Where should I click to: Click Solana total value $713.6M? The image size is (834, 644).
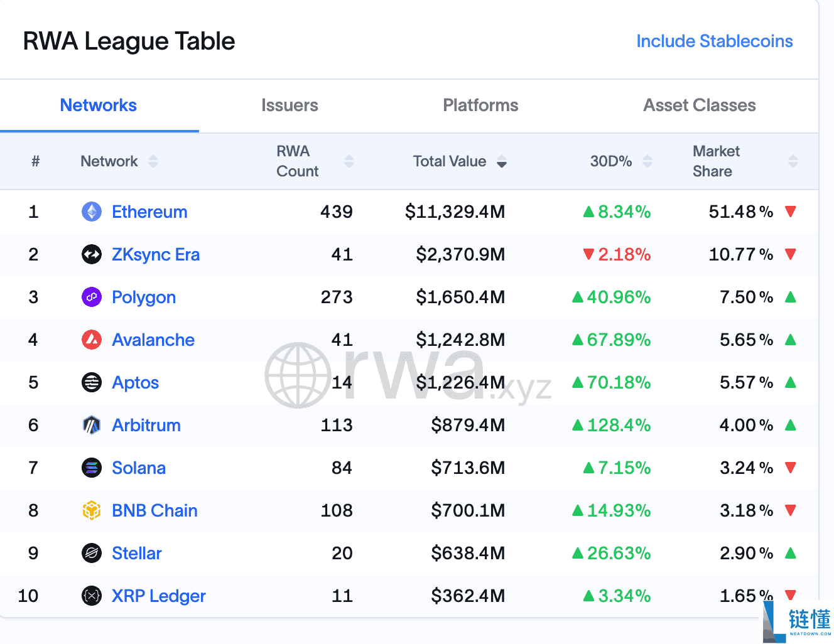tap(468, 468)
